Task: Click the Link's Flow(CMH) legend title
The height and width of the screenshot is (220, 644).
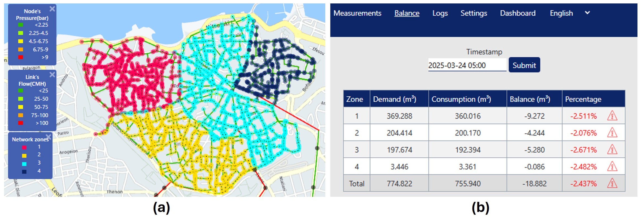Action: pos(32,80)
